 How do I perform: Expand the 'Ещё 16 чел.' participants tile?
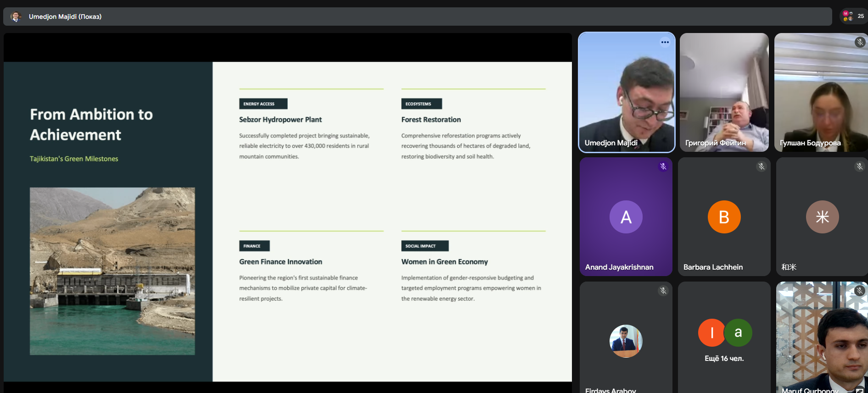tap(724, 339)
